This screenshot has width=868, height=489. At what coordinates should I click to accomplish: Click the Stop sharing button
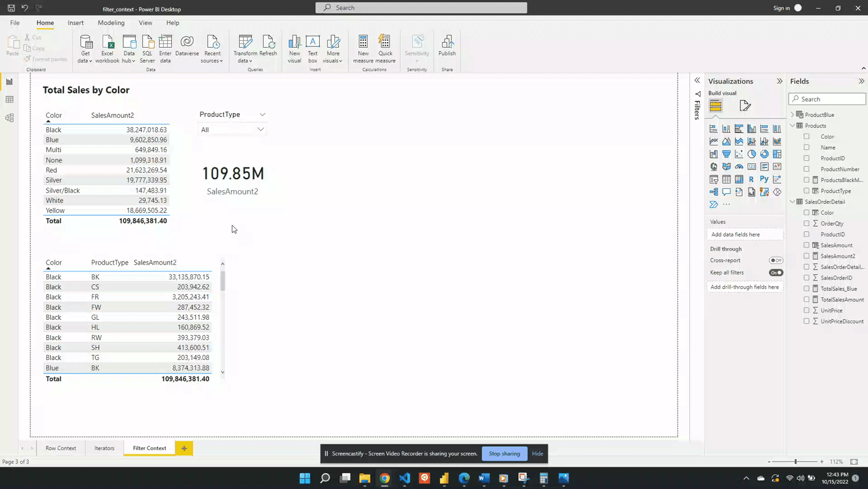coord(504,454)
